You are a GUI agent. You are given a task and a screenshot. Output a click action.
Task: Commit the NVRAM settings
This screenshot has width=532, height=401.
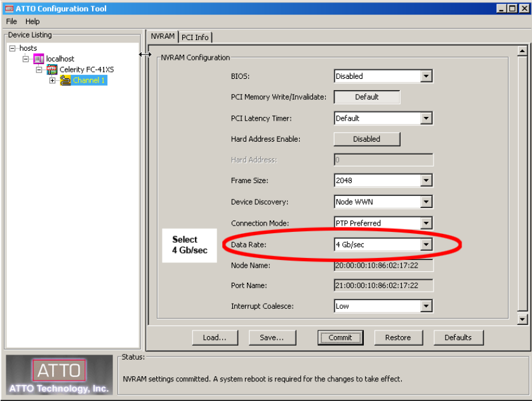tap(340, 337)
